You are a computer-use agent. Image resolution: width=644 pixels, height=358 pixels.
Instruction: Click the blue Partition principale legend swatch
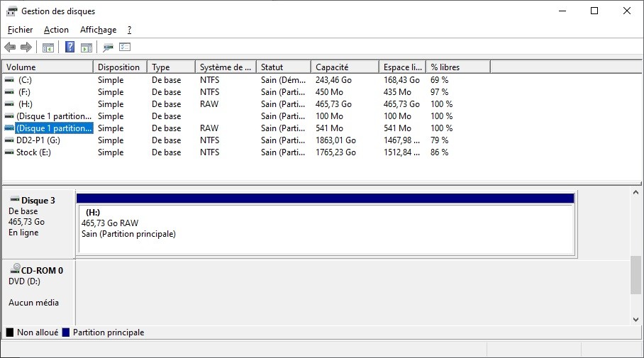[x=66, y=332]
